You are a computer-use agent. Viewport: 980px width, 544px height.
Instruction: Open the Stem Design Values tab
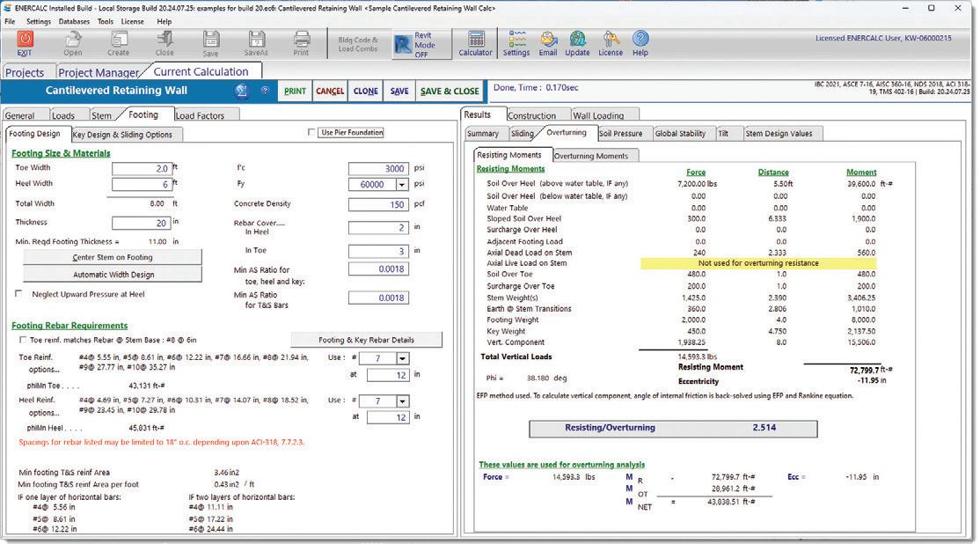pos(779,134)
